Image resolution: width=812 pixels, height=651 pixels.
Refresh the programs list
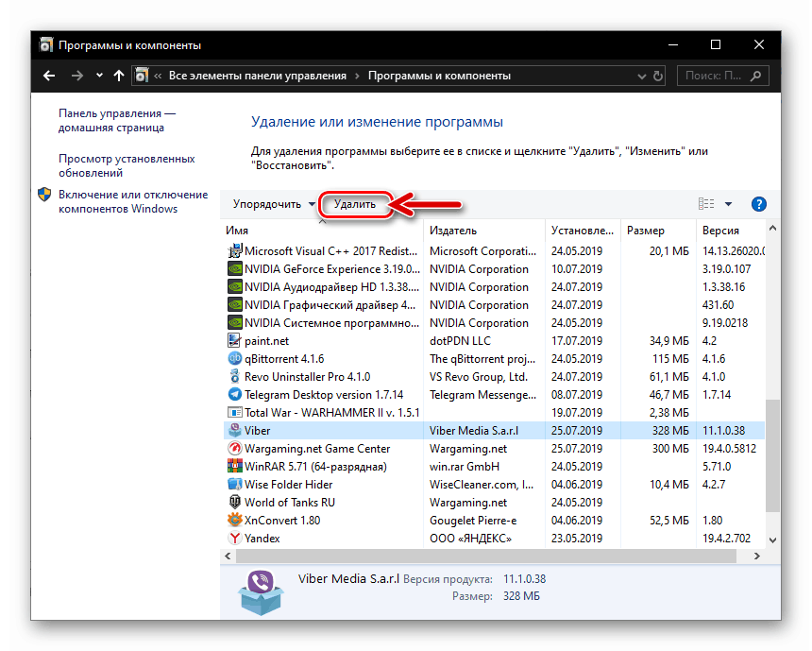coord(658,77)
